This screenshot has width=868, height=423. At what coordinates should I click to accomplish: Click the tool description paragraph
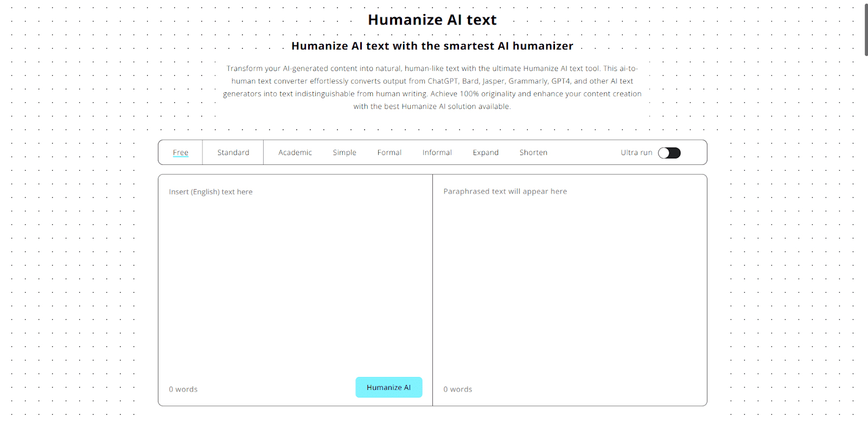coord(432,87)
